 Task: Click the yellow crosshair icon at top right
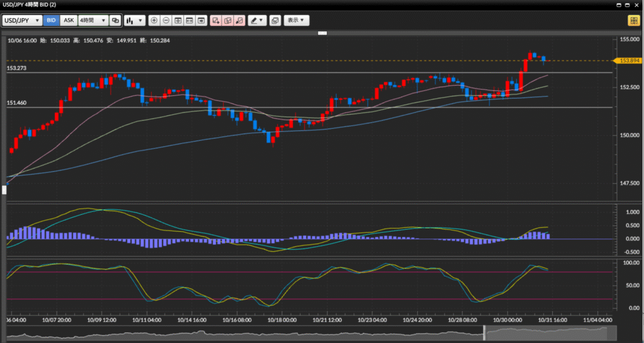pyautogui.click(x=633, y=20)
